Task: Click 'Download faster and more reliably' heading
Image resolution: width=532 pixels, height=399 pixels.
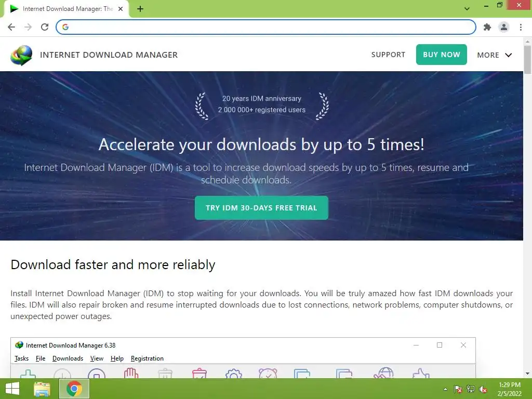Action: pos(113,264)
